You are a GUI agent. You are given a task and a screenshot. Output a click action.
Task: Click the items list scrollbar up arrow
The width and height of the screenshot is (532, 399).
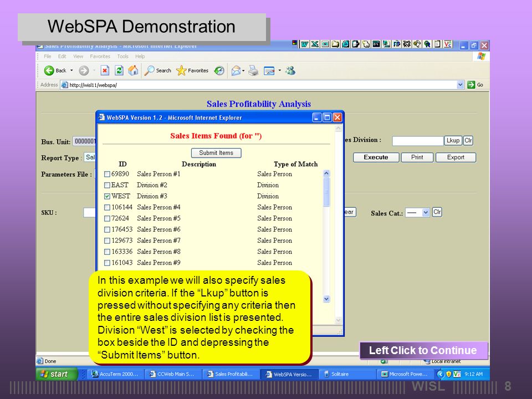point(326,173)
